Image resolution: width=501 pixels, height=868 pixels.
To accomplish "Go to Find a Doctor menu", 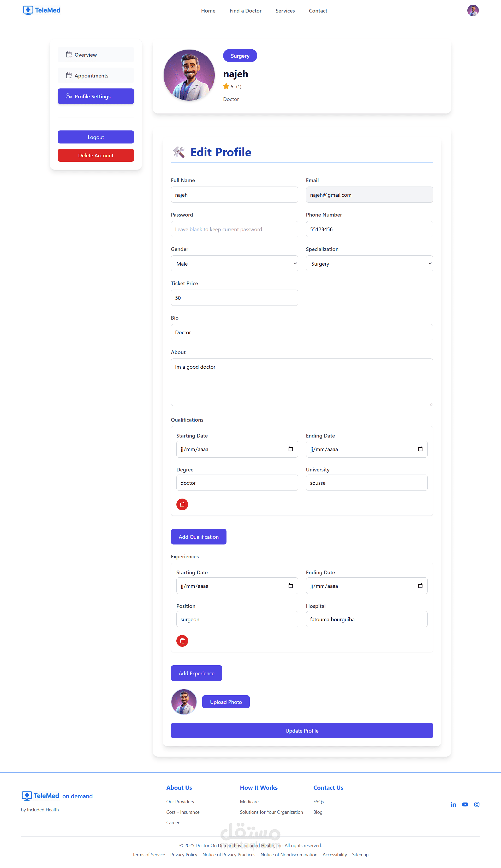I will pyautogui.click(x=245, y=11).
